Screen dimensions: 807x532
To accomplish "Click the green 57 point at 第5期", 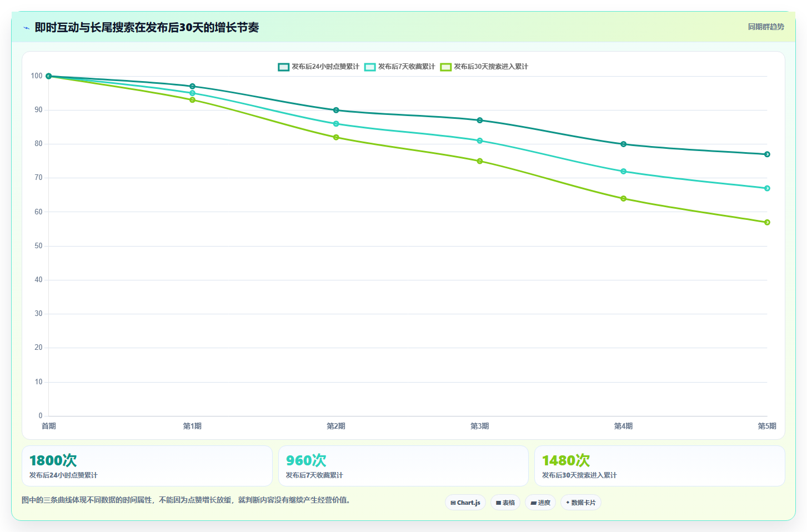I will pos(767,222).
